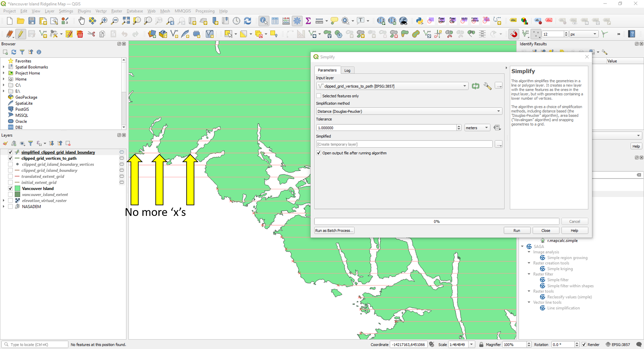Click the Save Project floppy icon
The image size is (644, 349).
pos(32,21)
